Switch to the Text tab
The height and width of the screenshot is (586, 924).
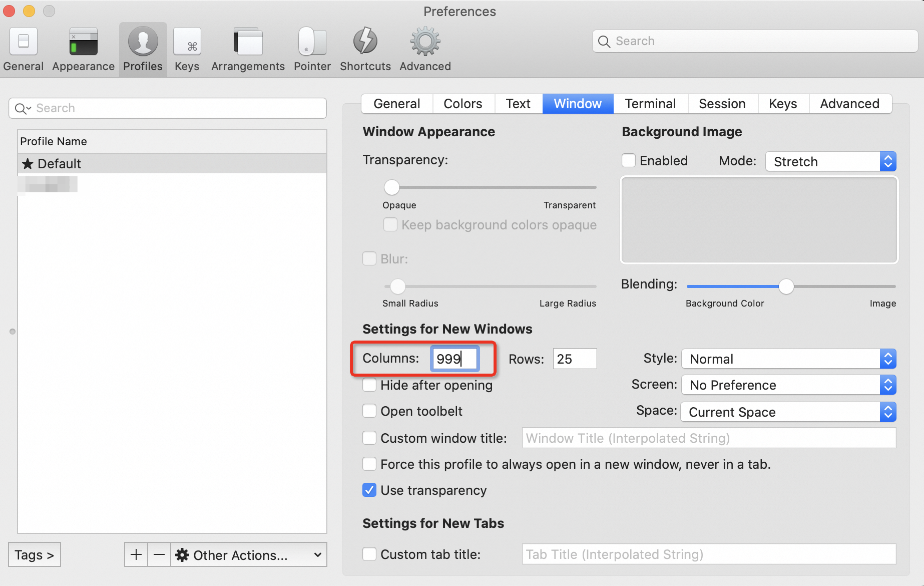(518, 104)
